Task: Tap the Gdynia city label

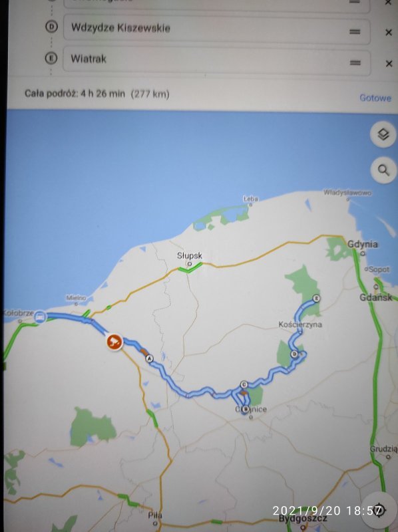Action: [x=362, y=244]
